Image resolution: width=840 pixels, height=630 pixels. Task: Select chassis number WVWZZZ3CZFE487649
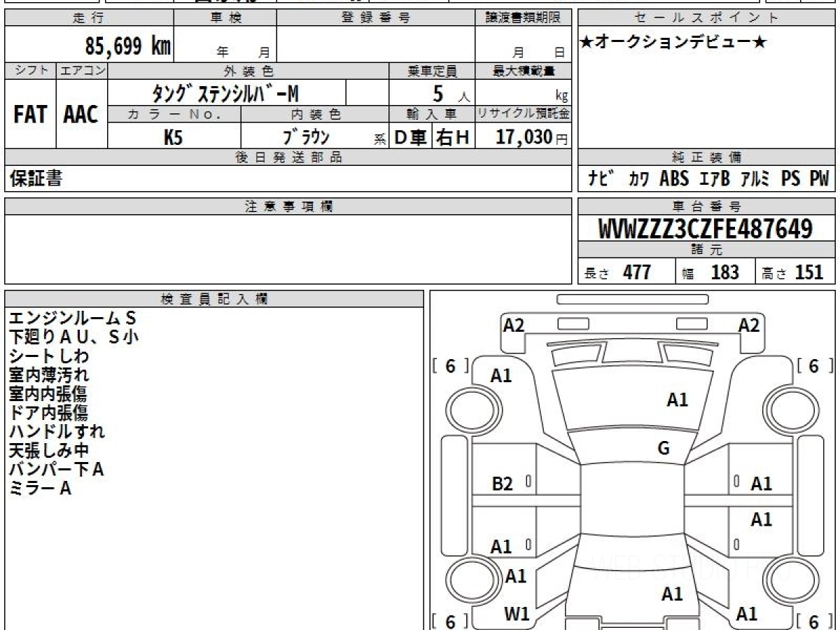coord(706,229)
